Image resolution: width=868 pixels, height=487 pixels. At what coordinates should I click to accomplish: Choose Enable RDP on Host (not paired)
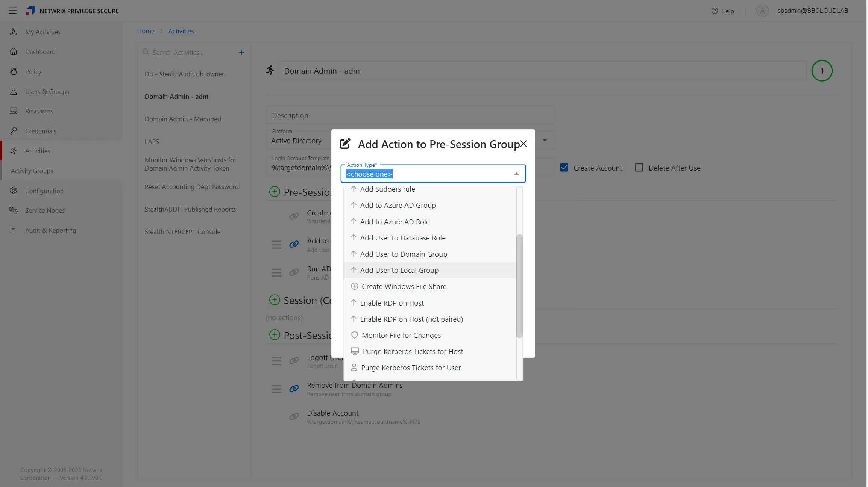click(430, 319)
